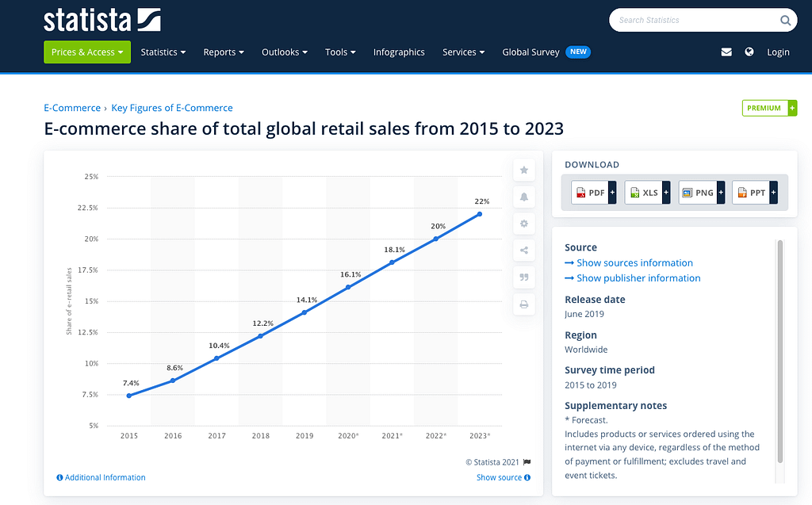Click the bell notification icon

524,197
